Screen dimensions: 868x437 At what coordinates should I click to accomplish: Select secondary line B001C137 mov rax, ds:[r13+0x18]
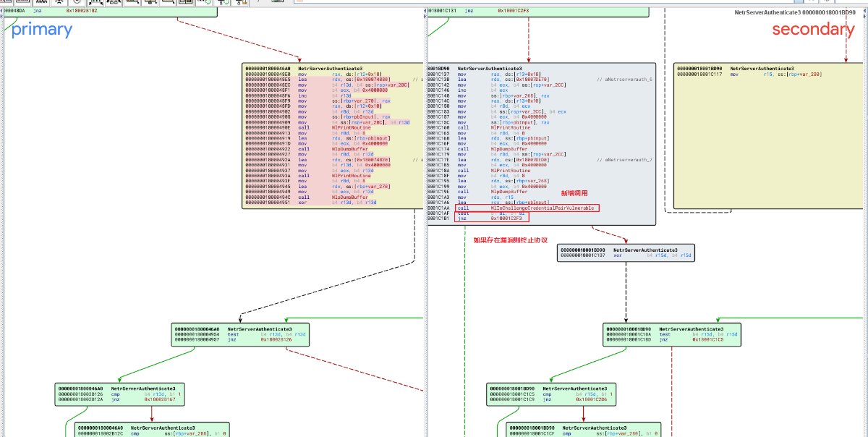coord(485,75)
